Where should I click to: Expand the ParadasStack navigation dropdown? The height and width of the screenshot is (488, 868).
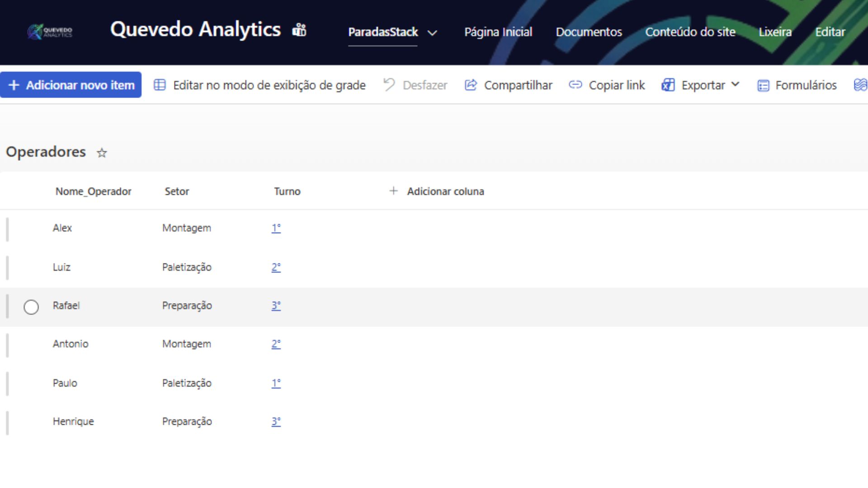coord(432,33)
